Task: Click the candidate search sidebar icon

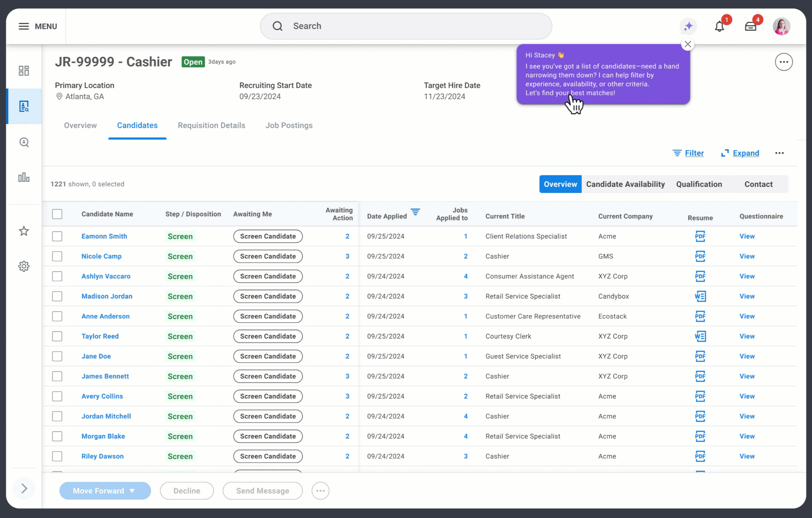Action: pyautogui.click(x=24, y=142)
